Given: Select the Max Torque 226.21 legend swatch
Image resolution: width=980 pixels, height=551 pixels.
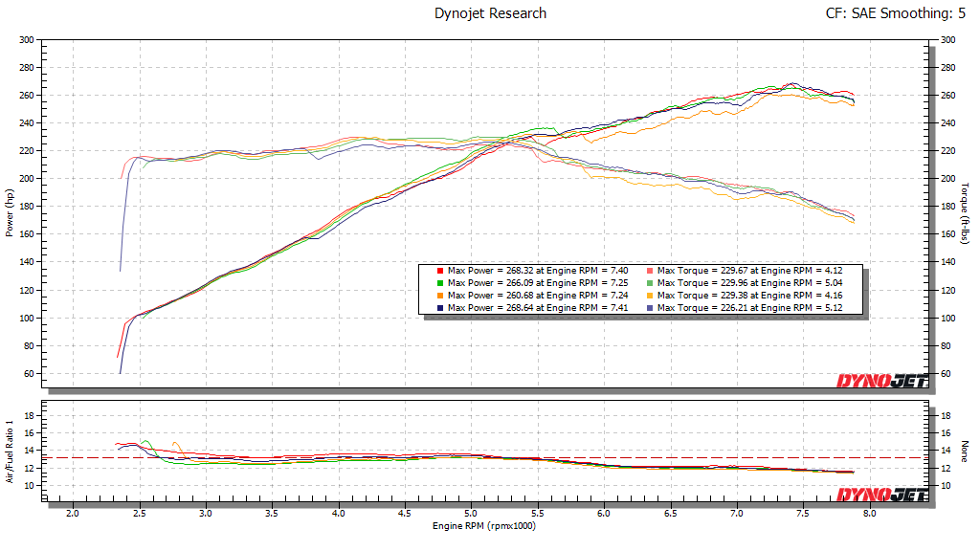Looking at the screenshot, I should point(649,308).
